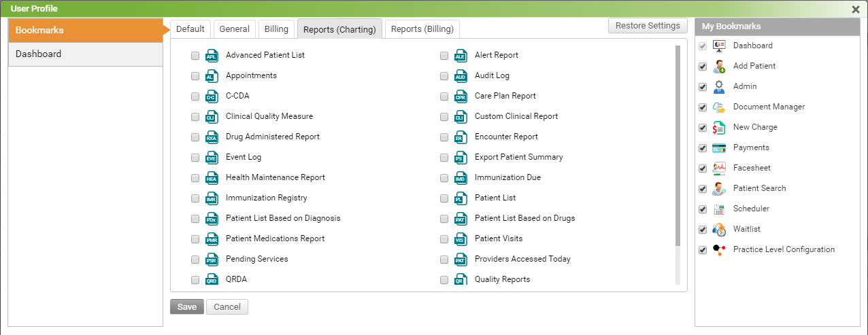868x335 pixels.
Task: Click the Encounter Report ER icon
Action: [461, 137]
